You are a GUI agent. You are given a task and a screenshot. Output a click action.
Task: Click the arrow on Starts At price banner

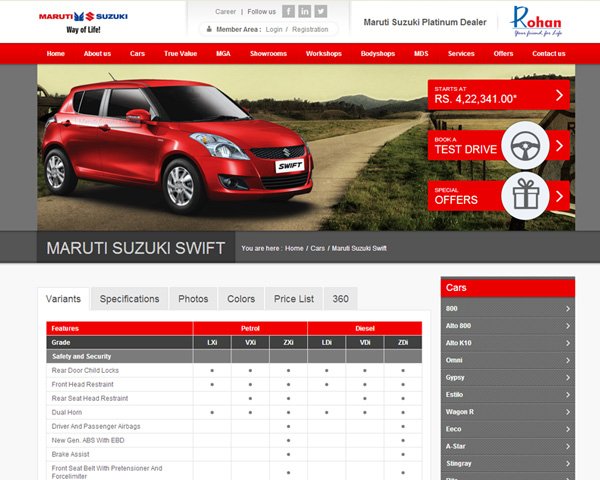[559, 96]
